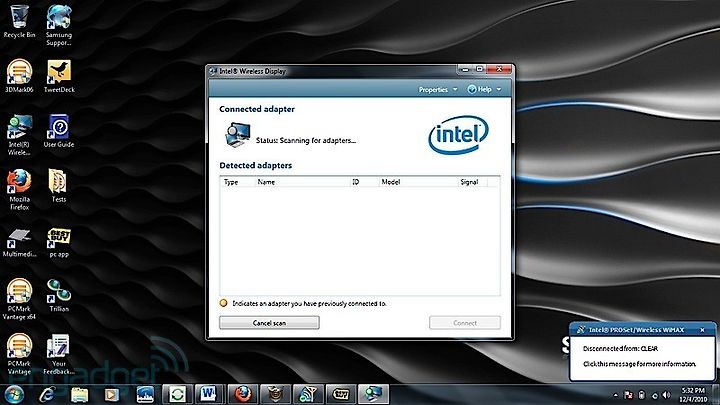Image resolution: width=720 pixels, height=405 pixels.
Task: Select the PCMark Vantage desktop icon
Action: point(19,354)
